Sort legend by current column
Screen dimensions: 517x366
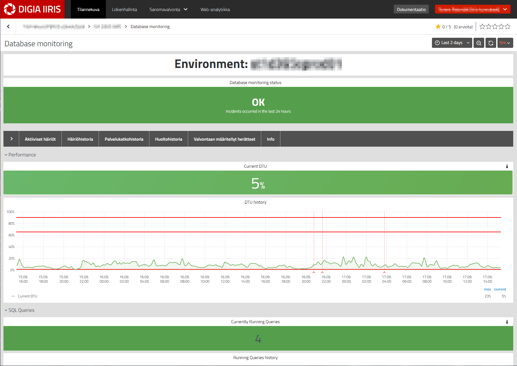pos(500,289)
